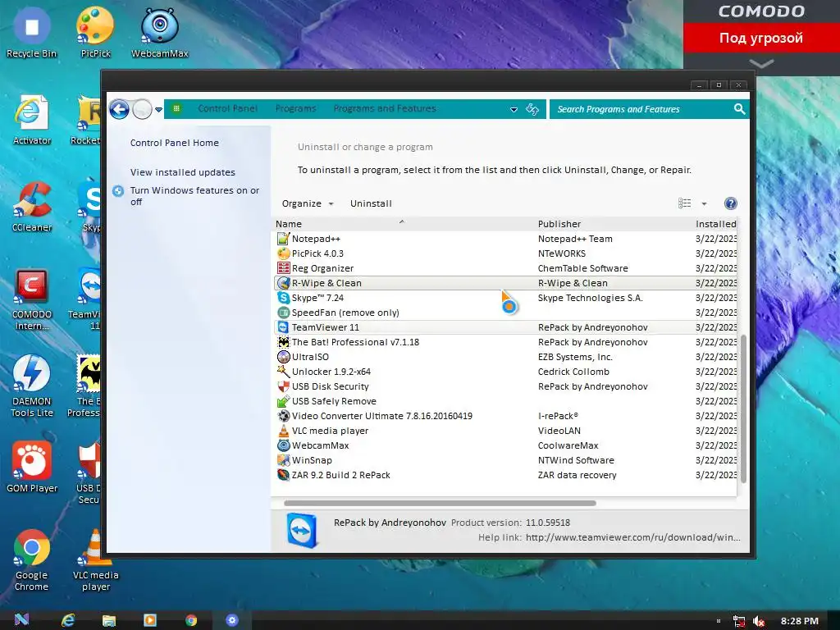This screenshot has width=840, height=630.
Task: Expand the COMODO widget chevron
Action: tap(761, 64)
